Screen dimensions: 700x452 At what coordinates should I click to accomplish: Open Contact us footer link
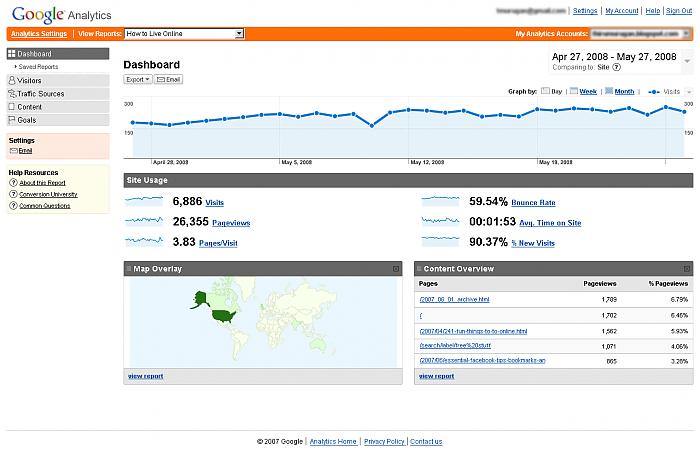coord(426,441)
